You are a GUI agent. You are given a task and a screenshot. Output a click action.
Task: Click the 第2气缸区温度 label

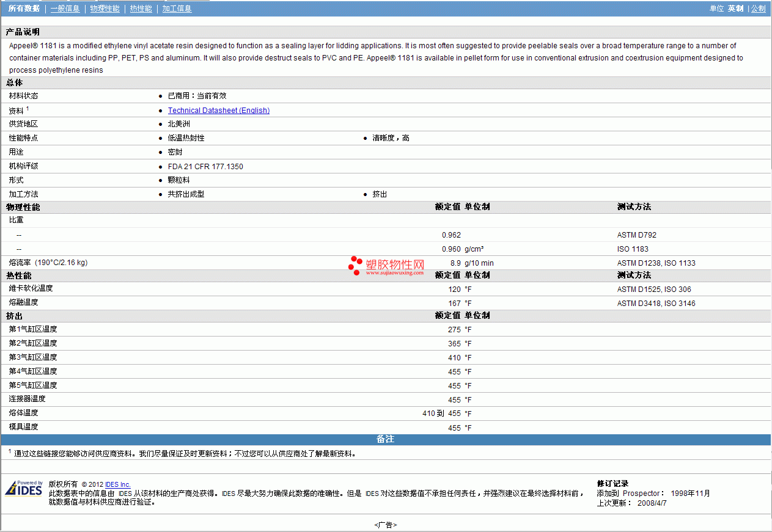pos(33,343)
